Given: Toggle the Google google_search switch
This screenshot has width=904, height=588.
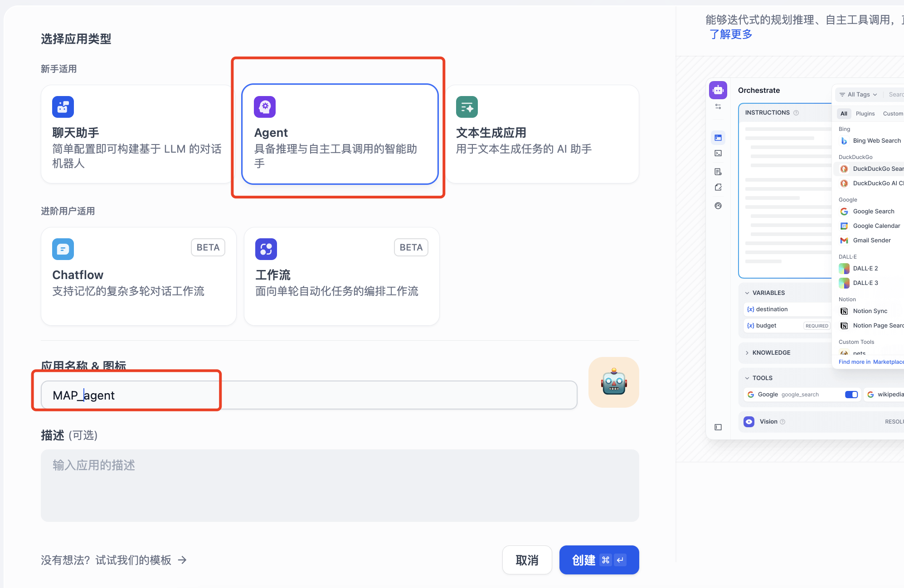Looking at the screenshot, I should 851,395.
